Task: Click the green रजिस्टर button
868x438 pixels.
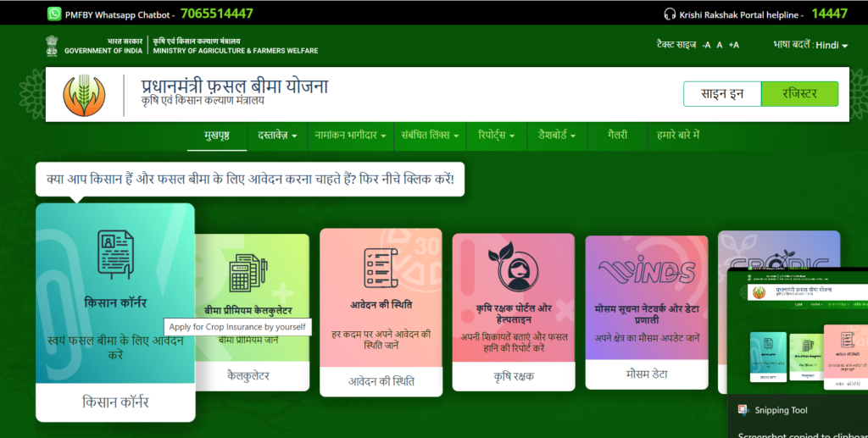Action: [x=800, y=94]
